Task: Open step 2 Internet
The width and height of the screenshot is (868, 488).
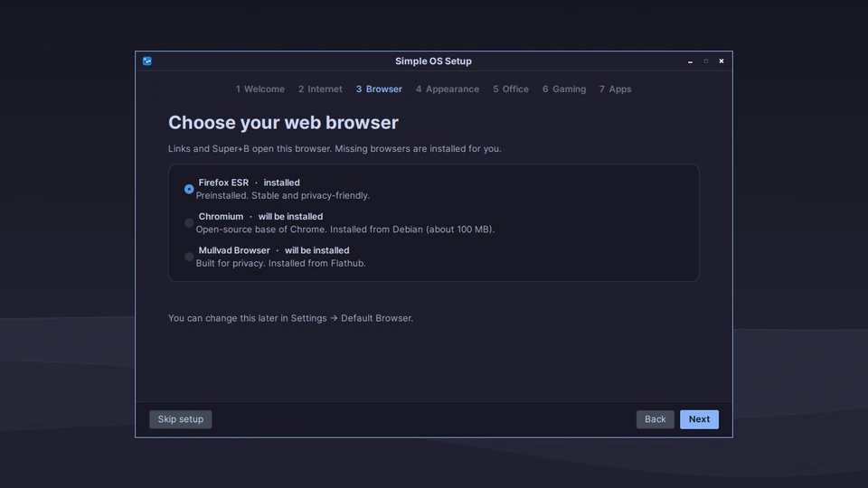Action: pyautogui.click(x=320, y=89)
